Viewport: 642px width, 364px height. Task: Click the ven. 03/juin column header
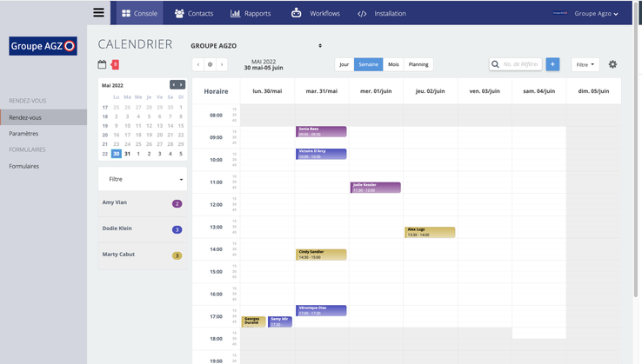tap(485, 91)
